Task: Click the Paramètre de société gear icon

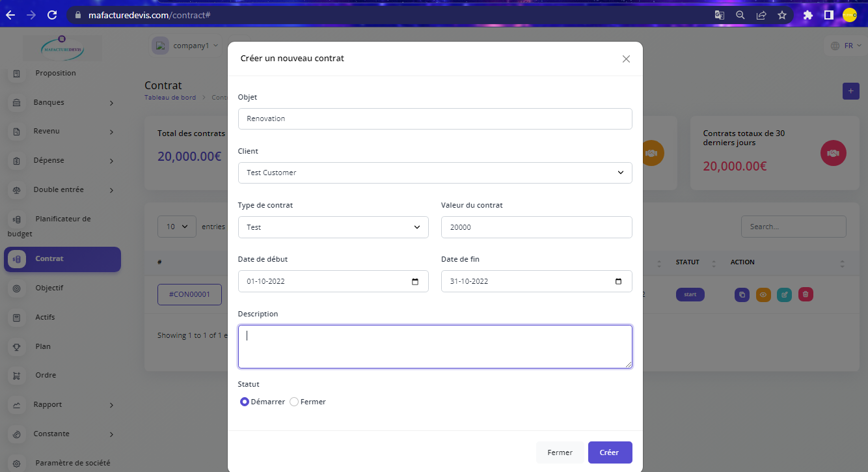Action: [x=17, y=464]
